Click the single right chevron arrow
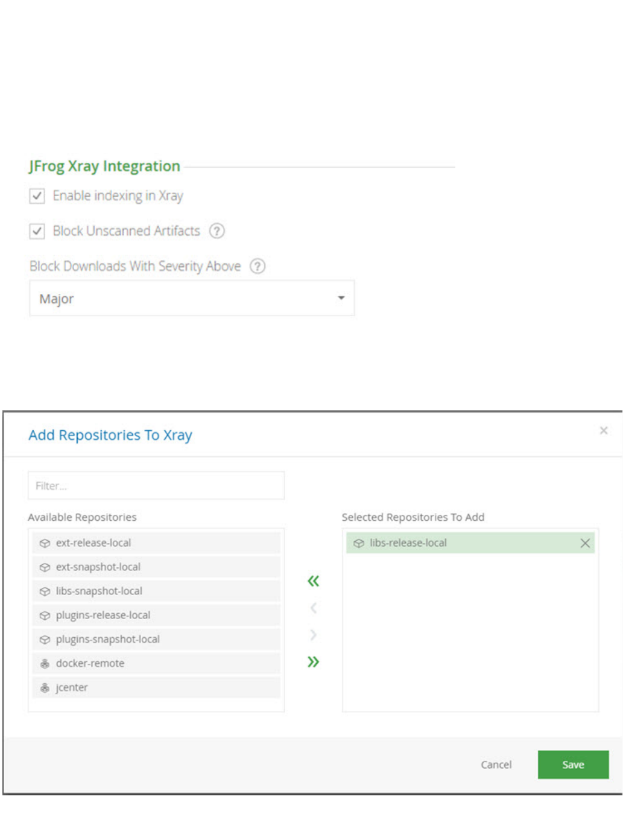Image resolution: width=623 pixels, height=840 pixels. [x=313, y=635]
